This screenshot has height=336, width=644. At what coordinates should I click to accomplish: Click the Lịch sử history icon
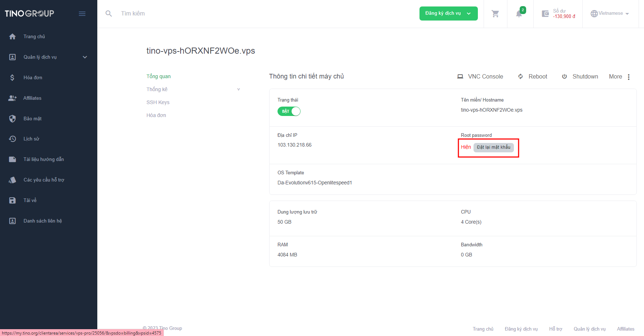pyautogui.click(x=13, y=139)
